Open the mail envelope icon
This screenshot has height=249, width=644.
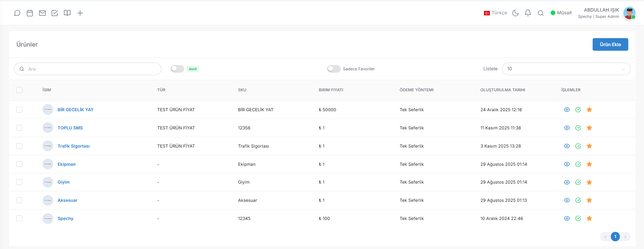pos(42,13)
